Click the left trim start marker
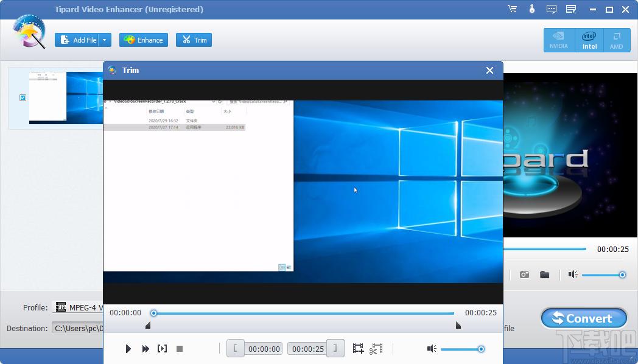This screenshot has width=638, height=364. click(x=148, y=325)
